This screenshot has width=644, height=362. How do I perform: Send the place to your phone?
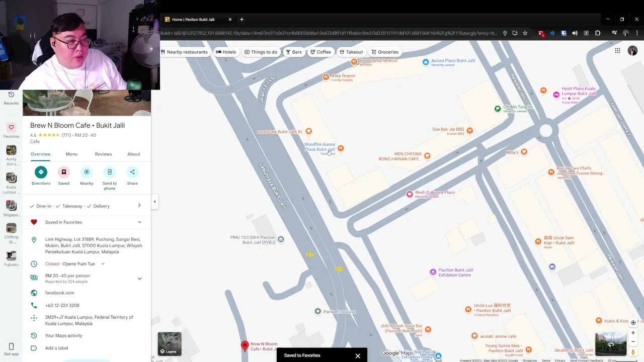pos(110,178)
